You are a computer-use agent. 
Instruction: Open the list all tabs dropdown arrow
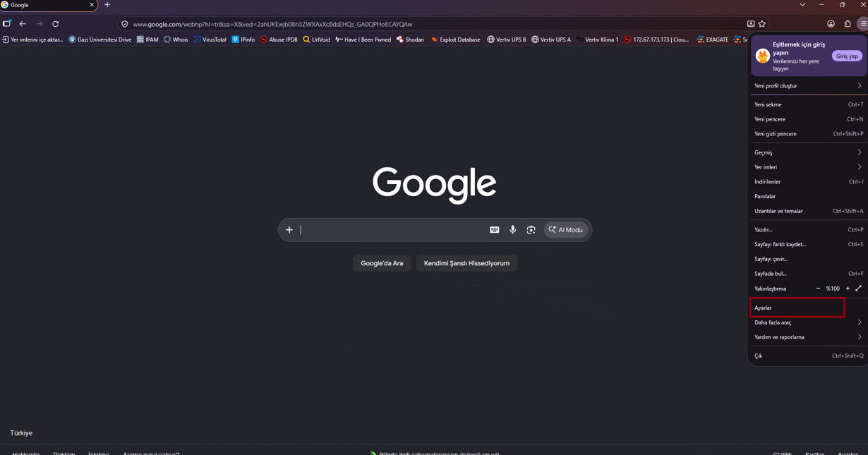pyautogui.click(x=802, y=5)
